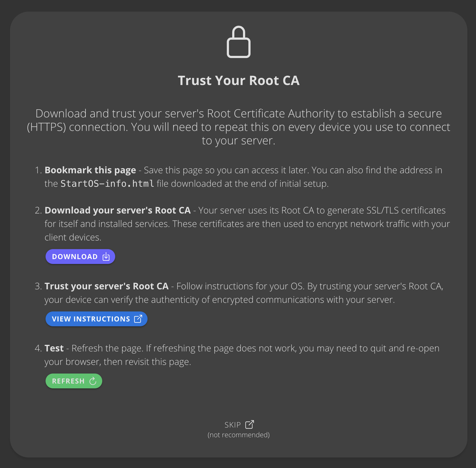
Task: Click the external-link icon next to Skip
Action: (x=249, y=425)
